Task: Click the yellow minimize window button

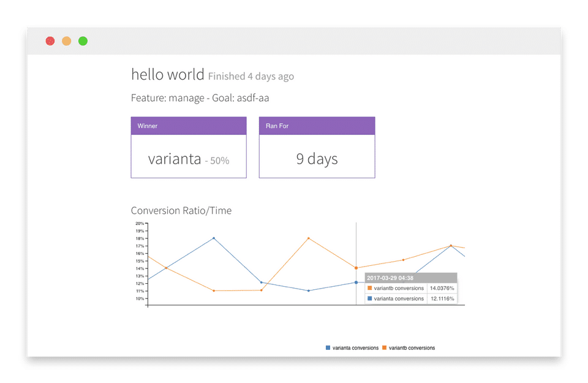Action: [x=66, y=41]
